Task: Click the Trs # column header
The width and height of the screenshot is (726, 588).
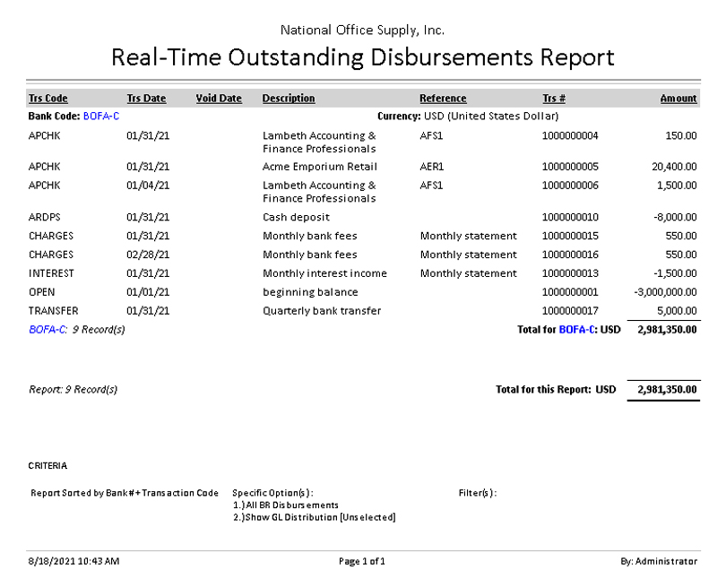Action: (554, 99)
